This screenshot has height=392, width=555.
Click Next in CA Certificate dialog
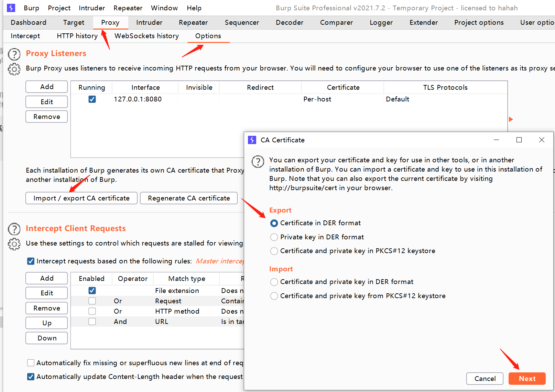527,379
